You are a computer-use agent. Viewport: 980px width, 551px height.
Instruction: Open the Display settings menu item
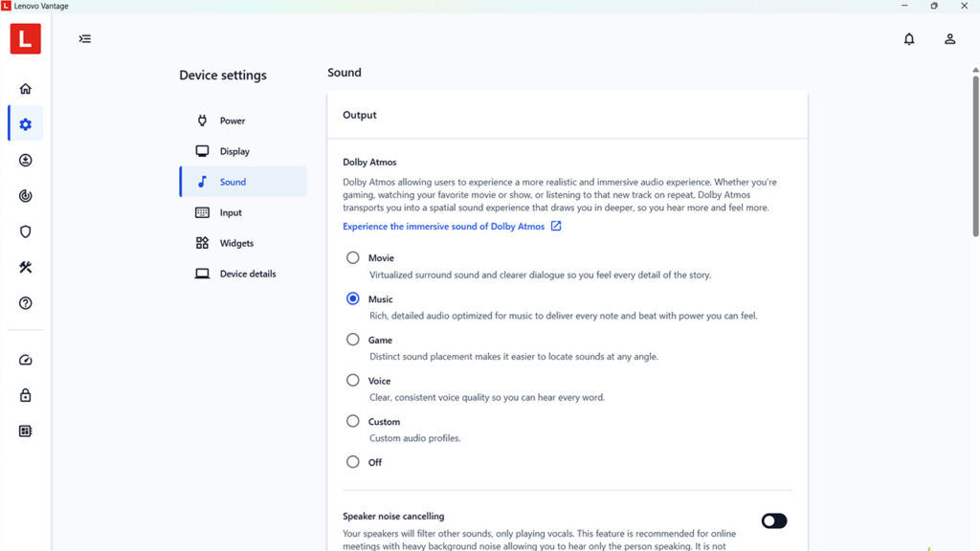pyautogui.click(x=243, y=151)
